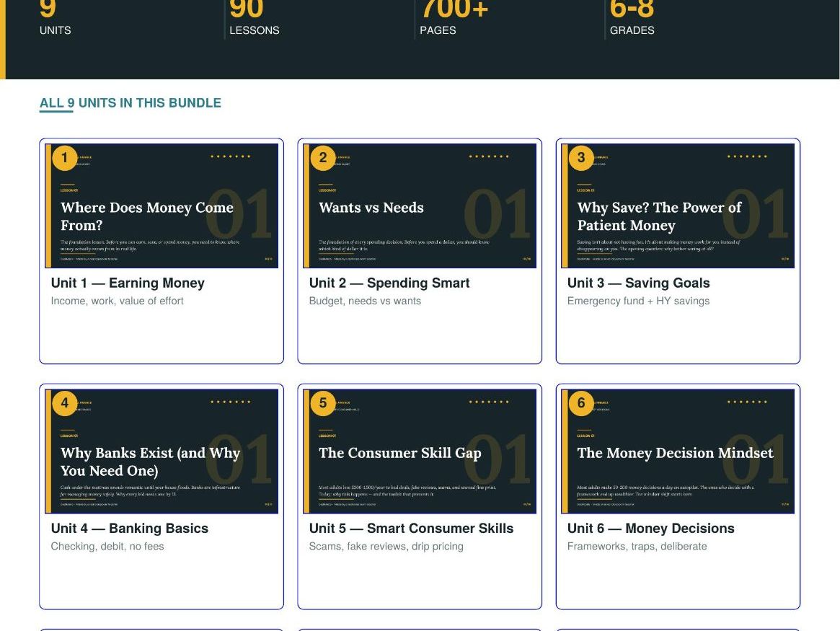Click 'Budget, needs vs wants' description
This screenshot has height=631, width=840.
365,301
